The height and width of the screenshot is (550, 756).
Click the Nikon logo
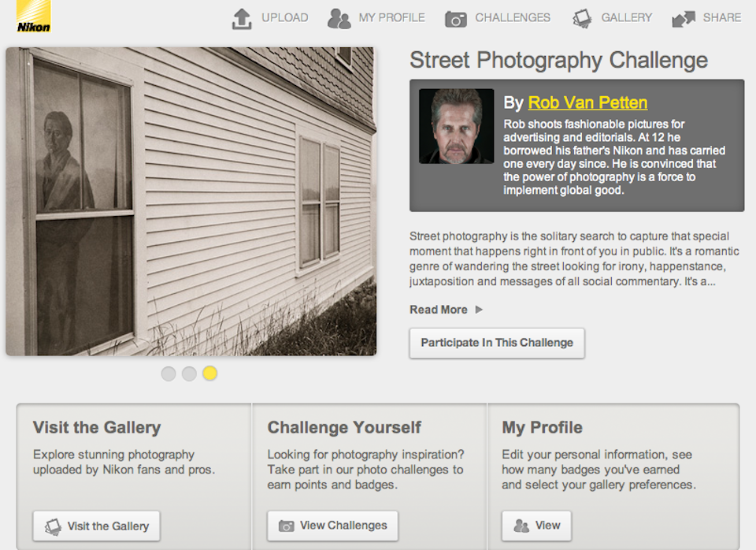[x=33, y=17]
